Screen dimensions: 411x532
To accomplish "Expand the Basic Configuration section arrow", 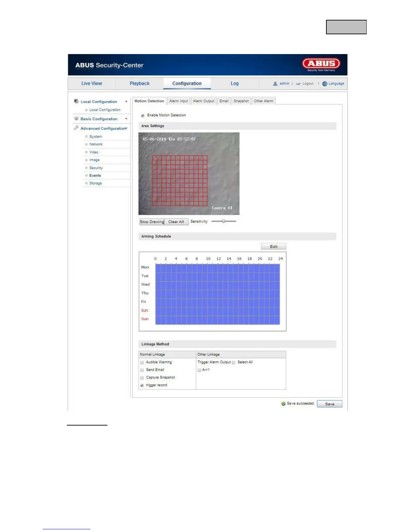I will click(126, 119).
